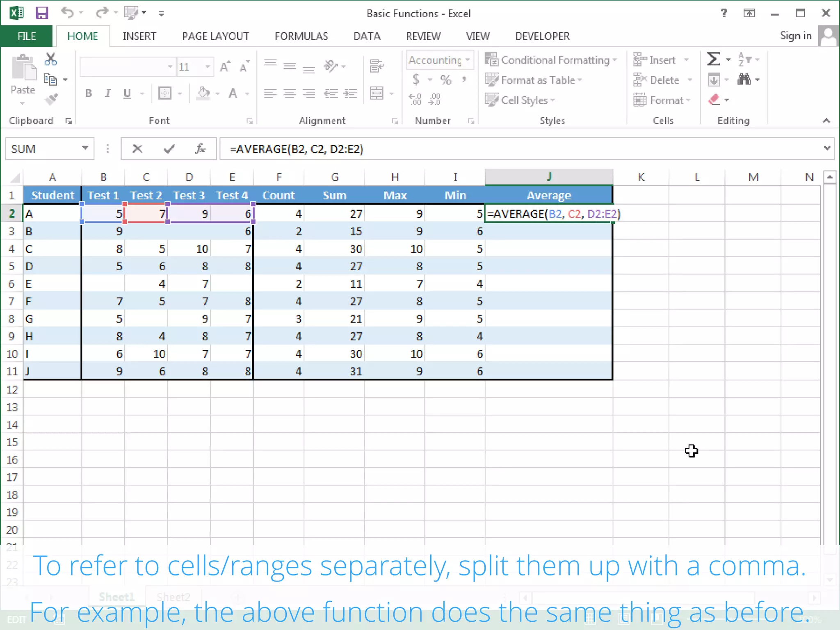The height and width of the screenshot is (630, 840).
Task: Switch to the DATA tab
Action: pos(367,36)
